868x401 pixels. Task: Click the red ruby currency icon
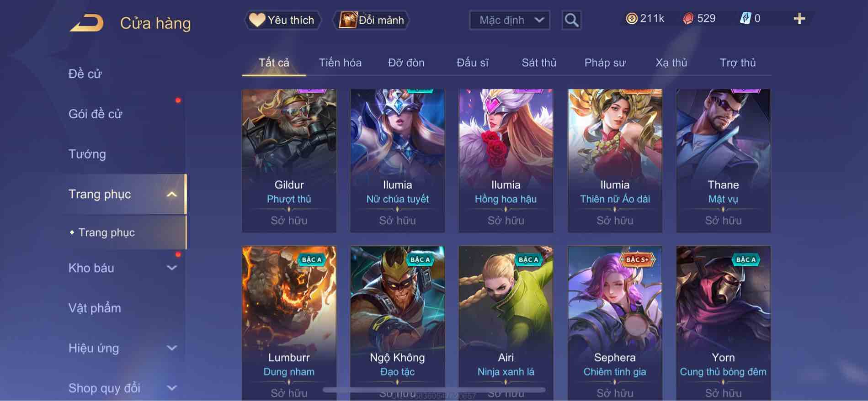688,19
